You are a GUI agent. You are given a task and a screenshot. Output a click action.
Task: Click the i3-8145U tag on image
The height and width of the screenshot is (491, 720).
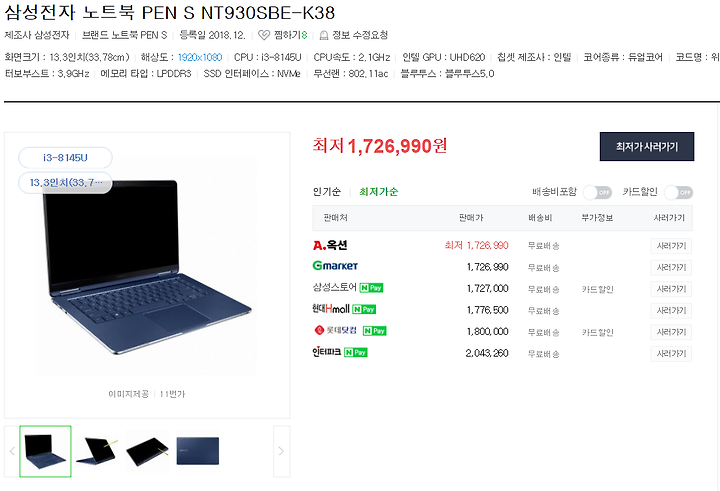pos(65,158)
